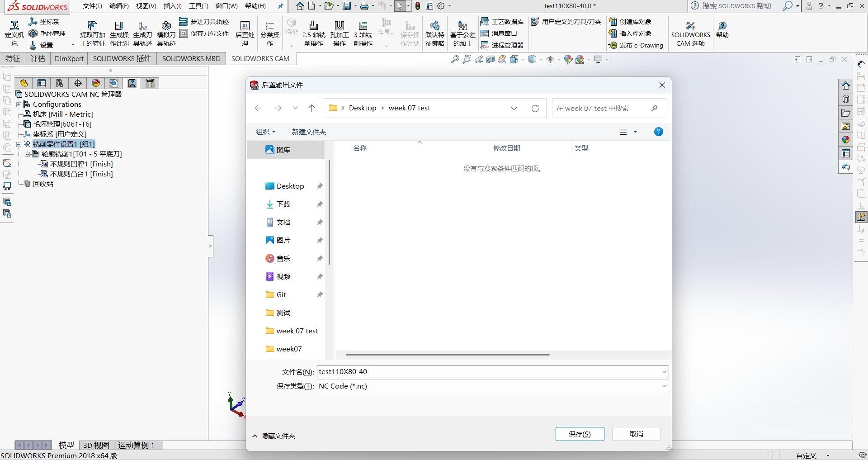Click the ribbon 帮助 help icon
868x460 pixels.
click(722, 30)
